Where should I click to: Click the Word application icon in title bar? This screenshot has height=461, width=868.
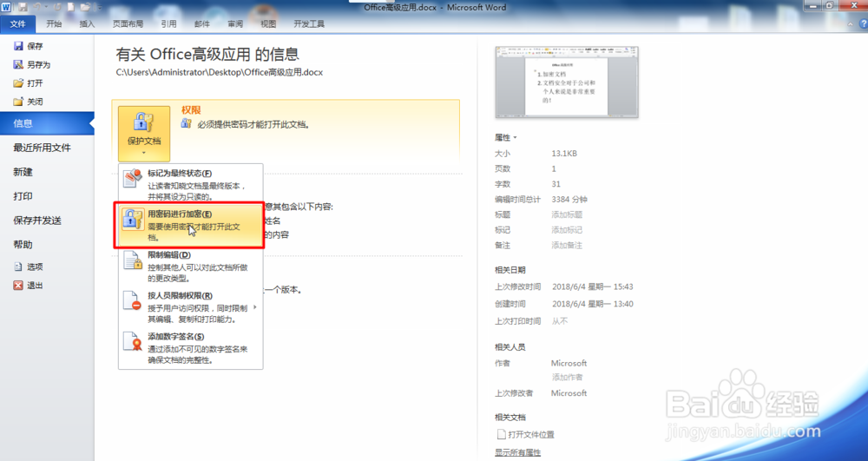coord(6,7)
